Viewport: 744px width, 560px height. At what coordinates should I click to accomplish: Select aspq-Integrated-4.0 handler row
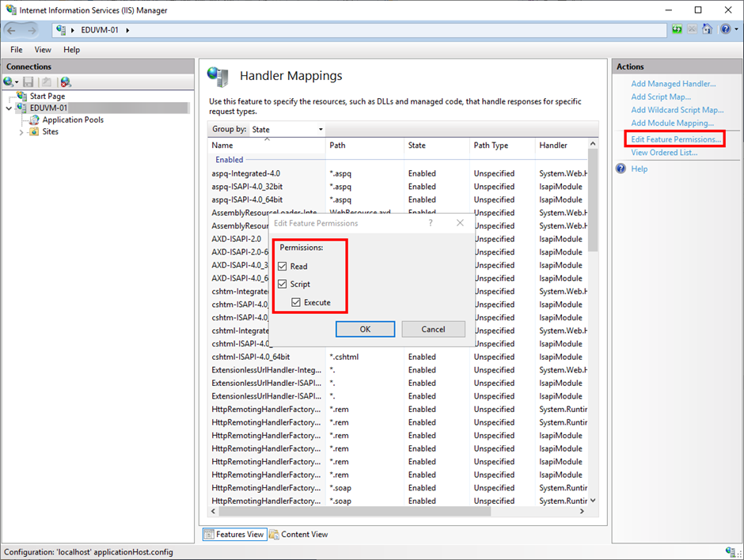[397, 173]
